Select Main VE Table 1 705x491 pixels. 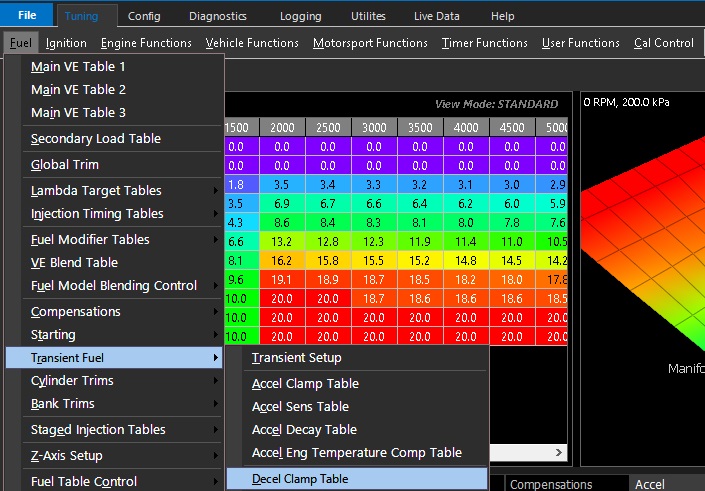tap(114, 67)
